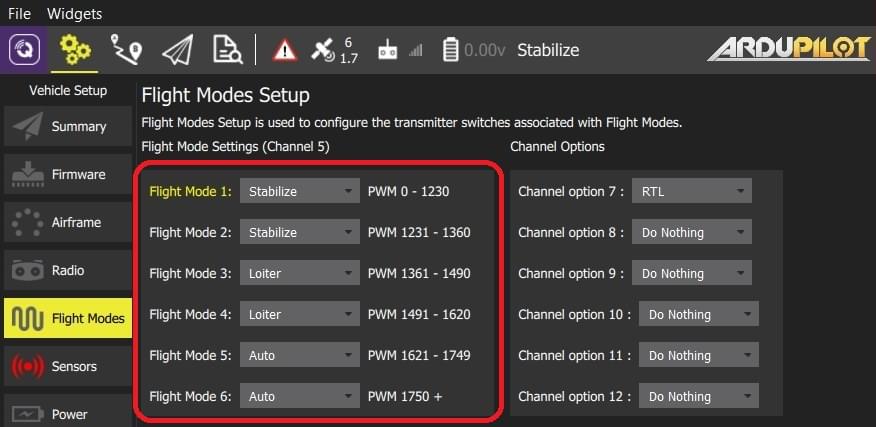The height and width of the screenshot is (427, 876).
Task: Click the warning triangle messages icon
Action: click(285, 50)
